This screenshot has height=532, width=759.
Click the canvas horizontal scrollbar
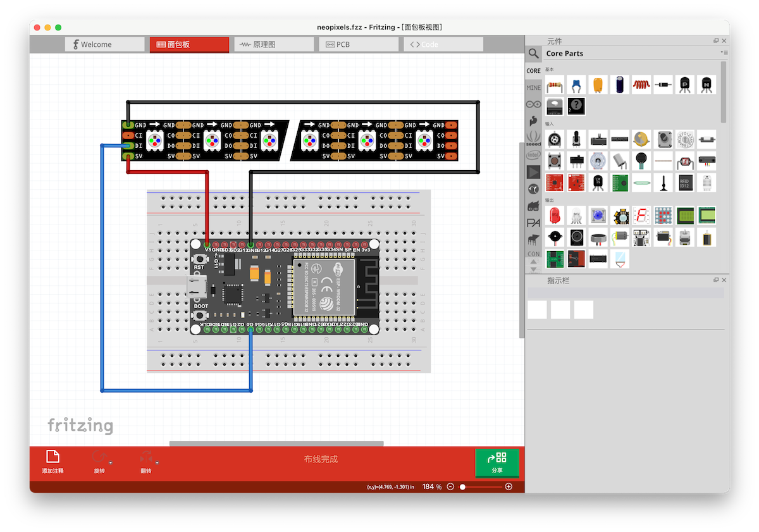[x=276, y=443]
